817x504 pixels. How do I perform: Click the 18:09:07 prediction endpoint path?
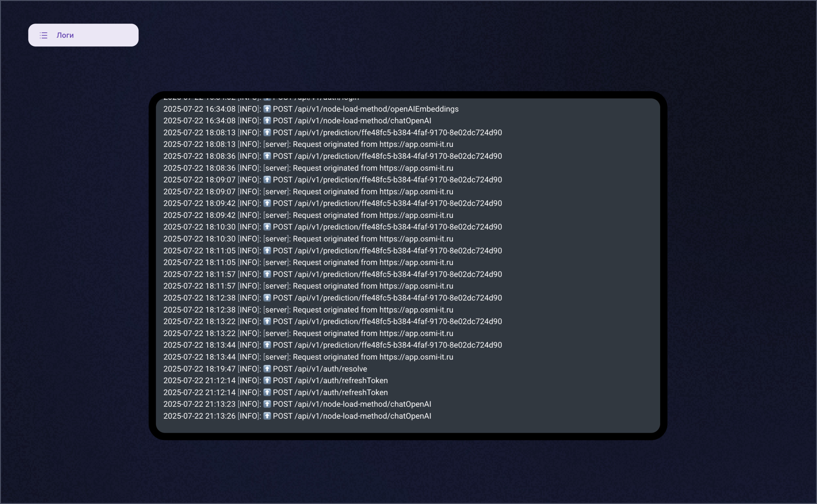(398, 180)
